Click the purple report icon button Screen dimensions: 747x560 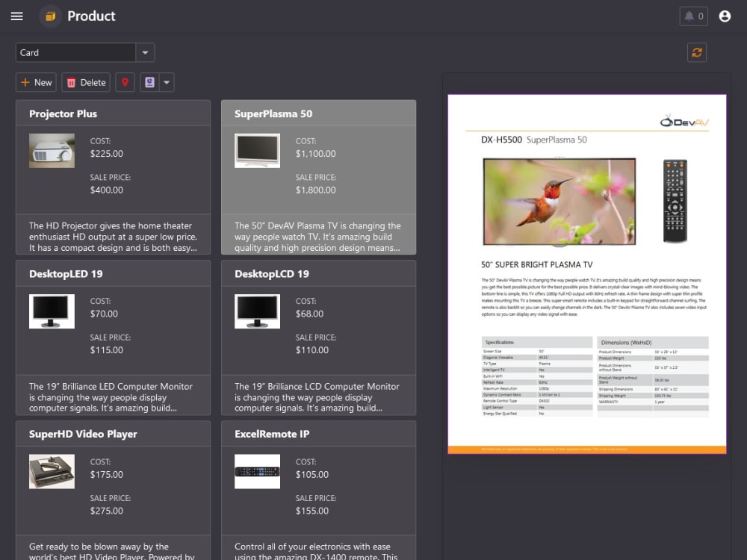(x=149, y=82)
